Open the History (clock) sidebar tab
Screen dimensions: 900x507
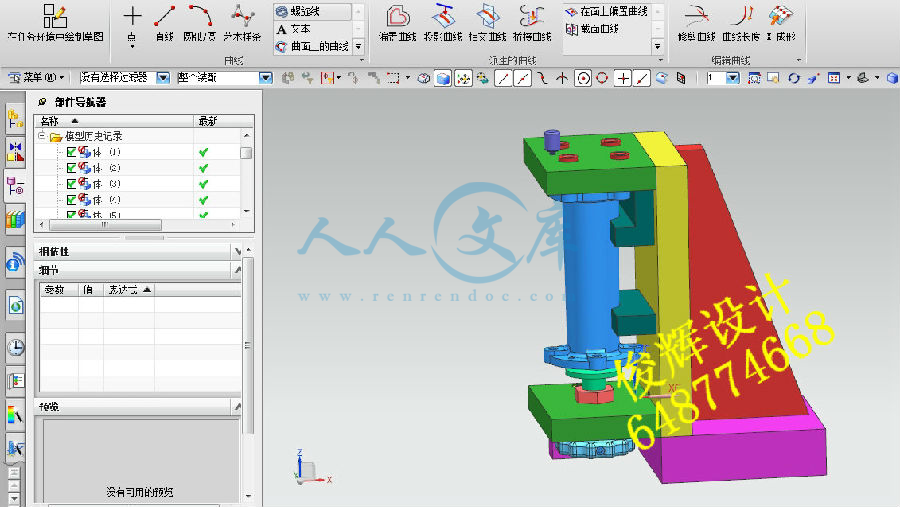tap(15, 347)
